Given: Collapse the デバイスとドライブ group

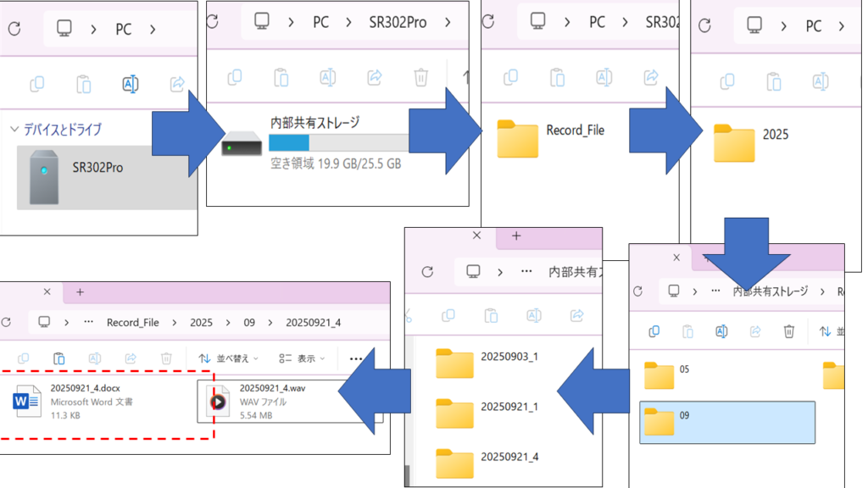Looking at the screenshot, I should pyautogui.click(x=14, y=130).
